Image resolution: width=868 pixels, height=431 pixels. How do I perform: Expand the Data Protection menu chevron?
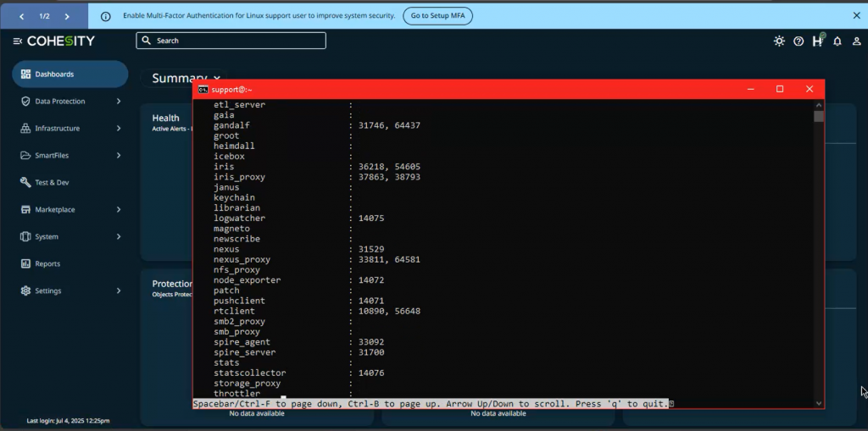click(118, 102)
